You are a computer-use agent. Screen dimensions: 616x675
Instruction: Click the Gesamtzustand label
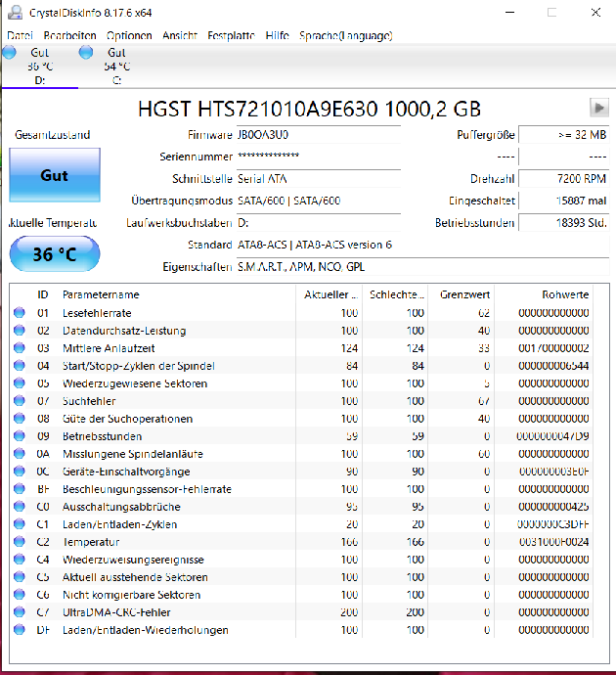[53, 135]
